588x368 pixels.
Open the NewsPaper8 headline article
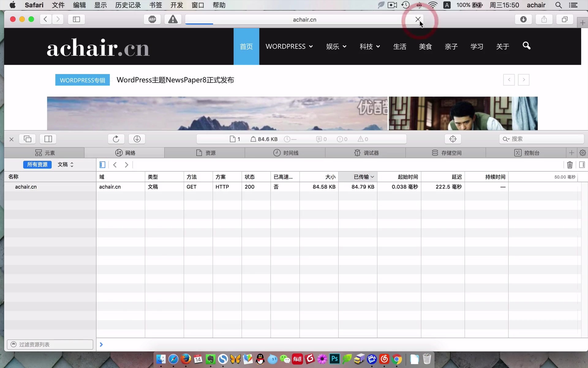pos(175,80)
